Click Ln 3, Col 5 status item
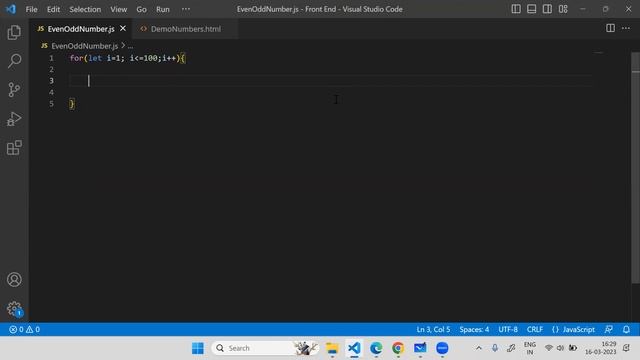 click(x=433, y=329)
